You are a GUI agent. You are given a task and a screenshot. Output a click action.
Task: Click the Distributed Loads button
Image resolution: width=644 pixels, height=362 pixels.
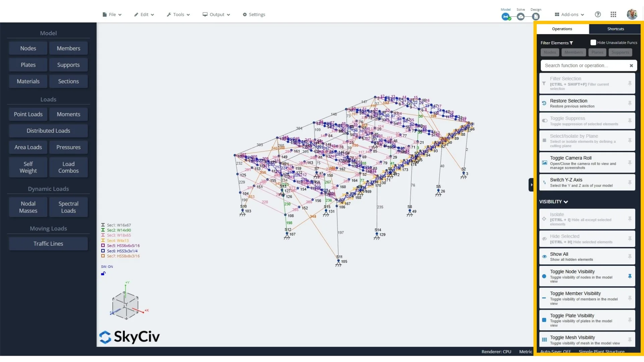(x=48, y=131)
